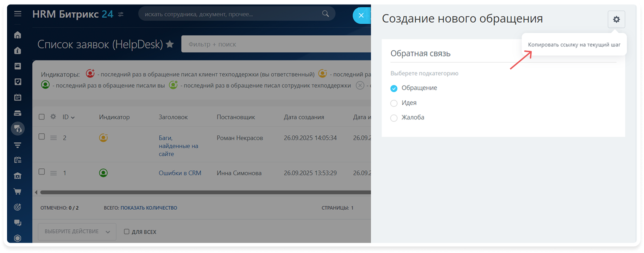Viewport: 644px width, 253px height.
Task: Click the ПОКАЗАТЬ КОЛИЧЕСТВО link
Action: [149, 208]
